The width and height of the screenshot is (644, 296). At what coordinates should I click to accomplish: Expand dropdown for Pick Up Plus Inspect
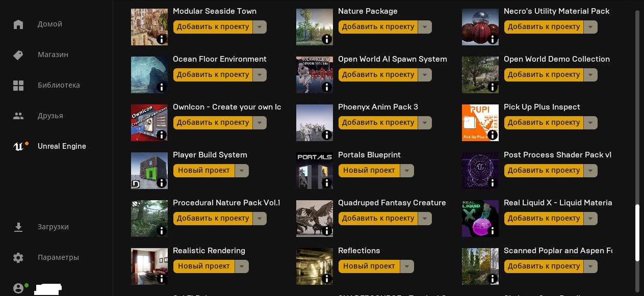[x=590, y=122]
